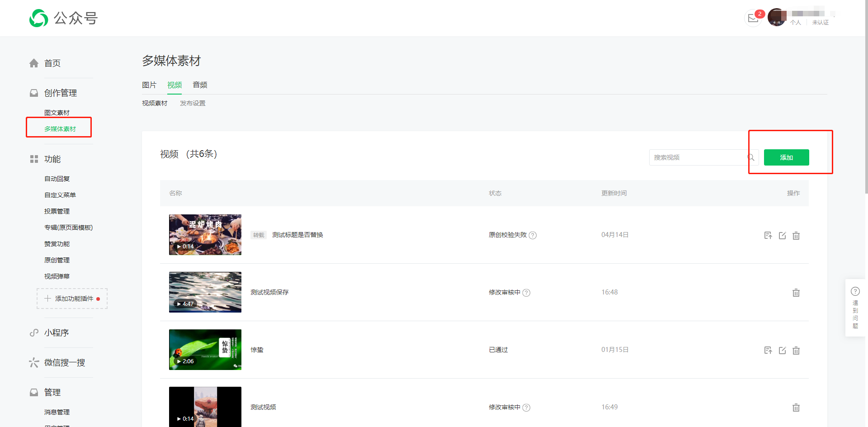This screenshot has height=427, width=868.
Task: Click the green 添加 button
Action: tap(787, 157)
